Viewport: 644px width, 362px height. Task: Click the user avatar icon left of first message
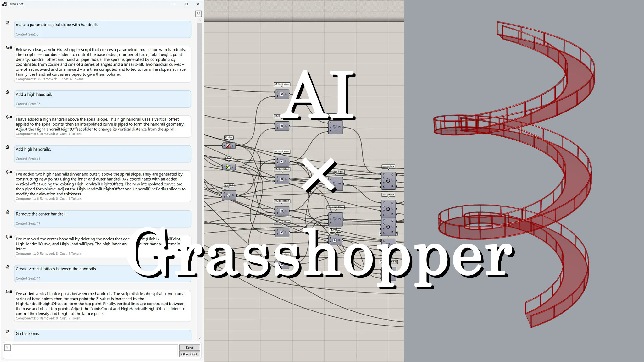click(8, 23)
